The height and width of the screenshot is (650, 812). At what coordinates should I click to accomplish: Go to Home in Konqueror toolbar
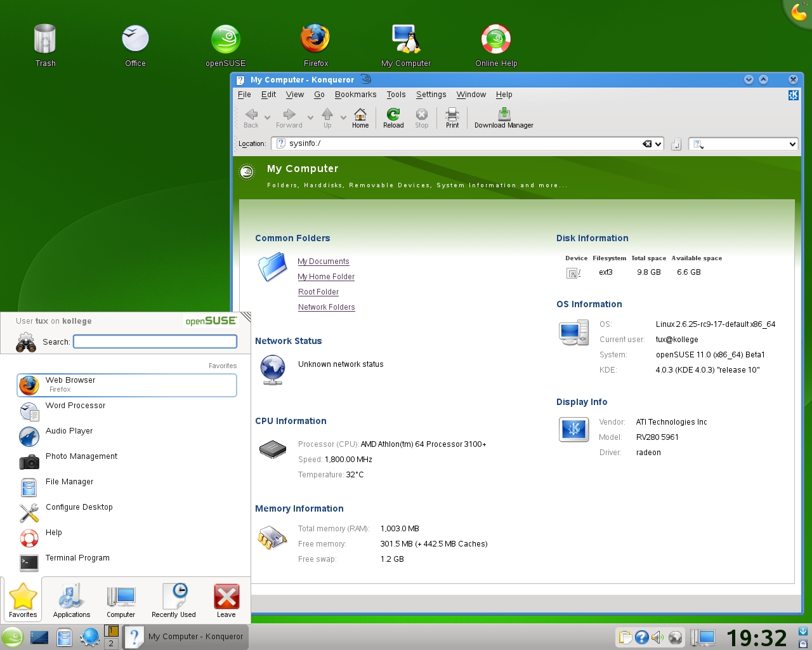pyautogui.click(x=360, y=118)
